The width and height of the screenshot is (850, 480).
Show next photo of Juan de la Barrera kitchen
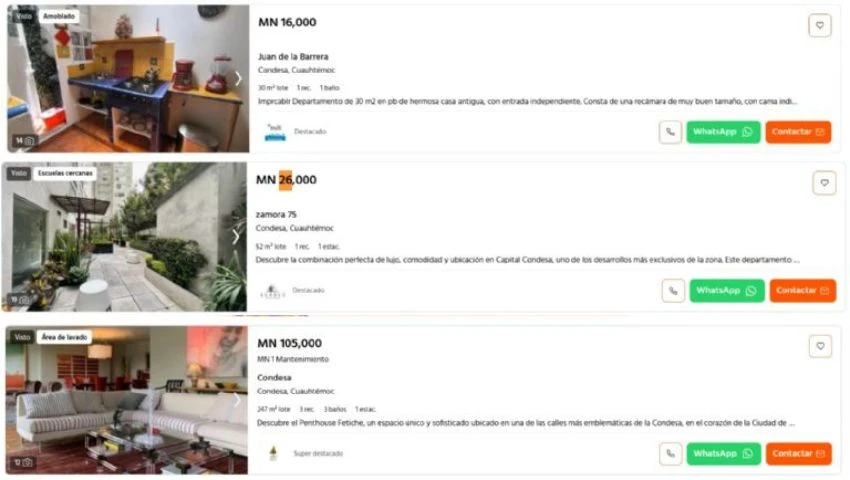click(239, 79)
